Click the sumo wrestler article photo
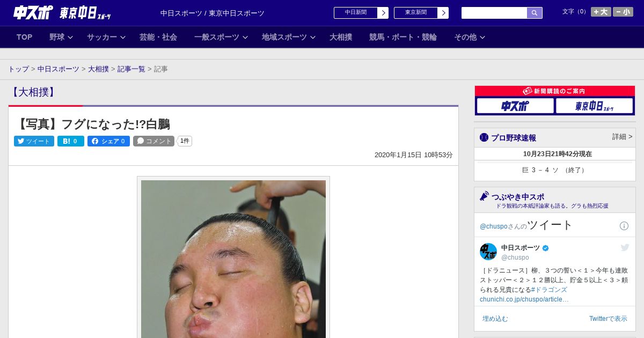644x338 pixels. (x=233, y=259)
